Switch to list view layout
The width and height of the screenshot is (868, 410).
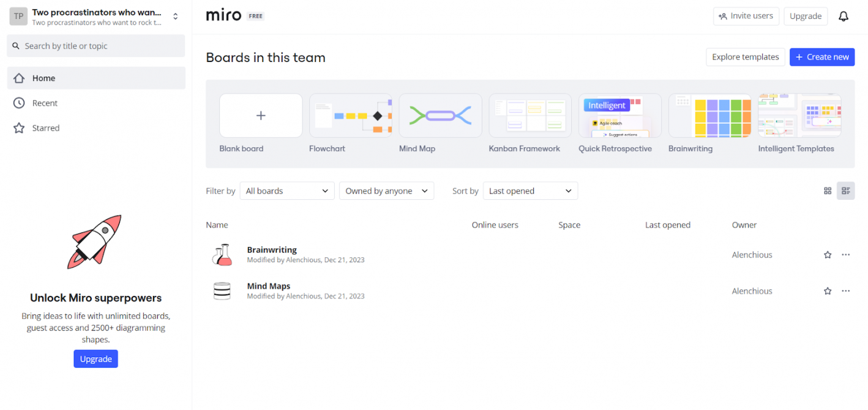(846, 191)
